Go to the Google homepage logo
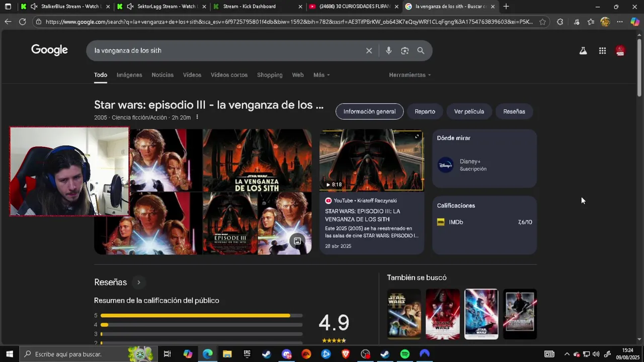 coord(49,50)
